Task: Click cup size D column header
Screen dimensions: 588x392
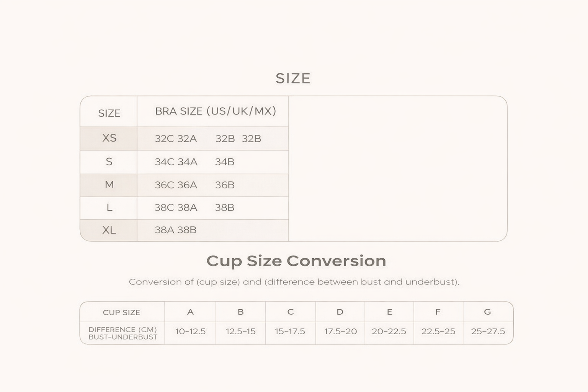Action: 340,312
